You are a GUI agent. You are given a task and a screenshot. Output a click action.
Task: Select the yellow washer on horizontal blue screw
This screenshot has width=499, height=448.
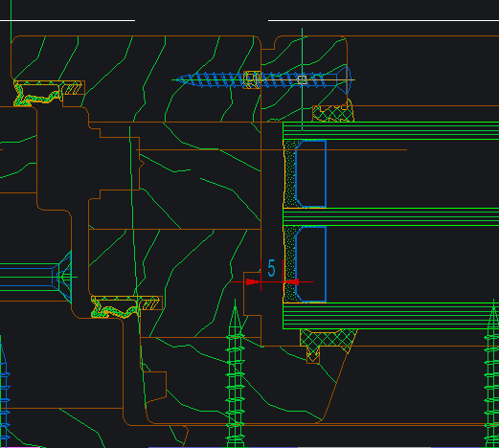[252, 79]
